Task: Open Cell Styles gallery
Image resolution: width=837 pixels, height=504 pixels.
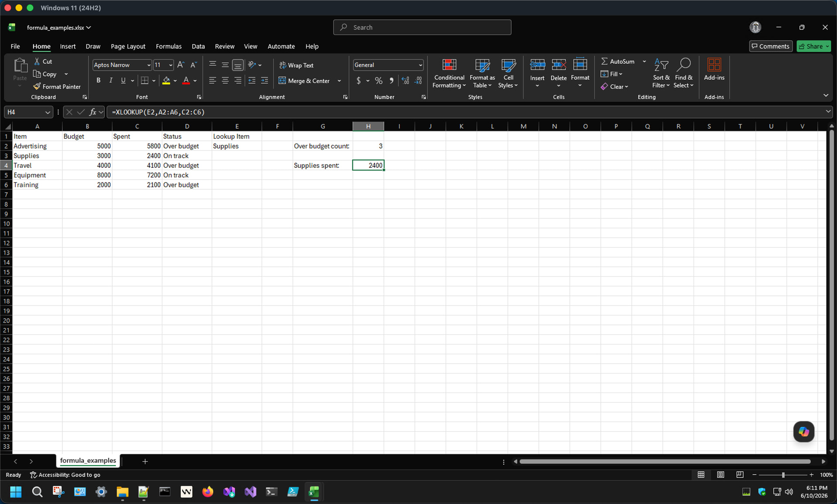Action: tap(508, 73)
